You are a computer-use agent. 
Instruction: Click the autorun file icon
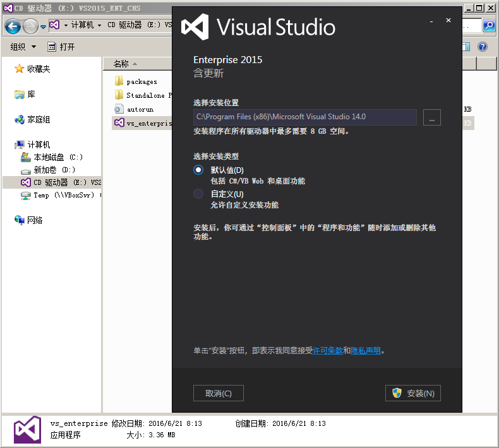click(119, 109)
